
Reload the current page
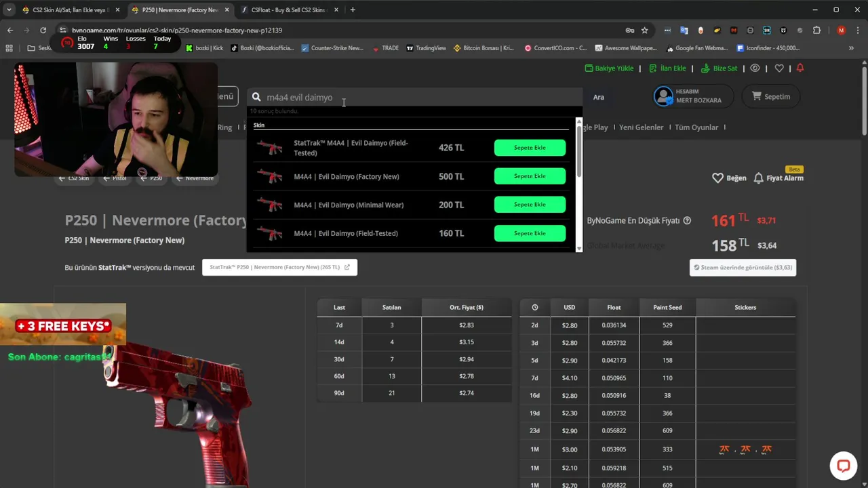[43, 30]
